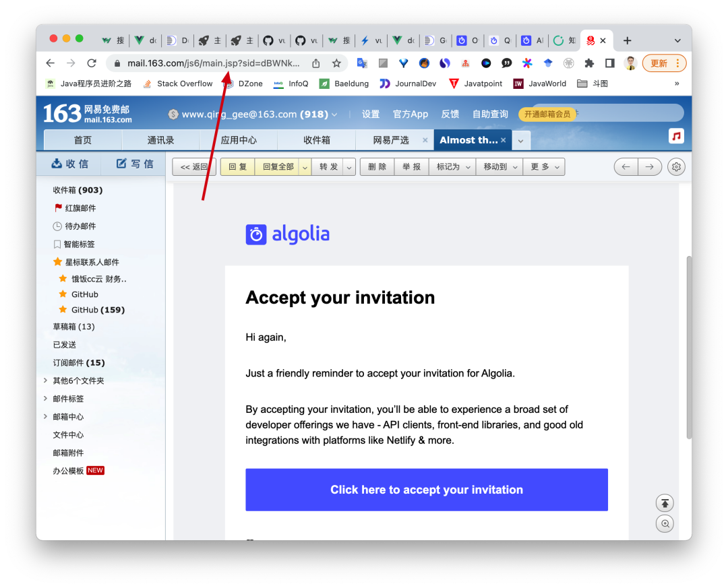Close the 网易严选 tab
Viewport: 728px width, 588px height.
[x=425, y=140]
